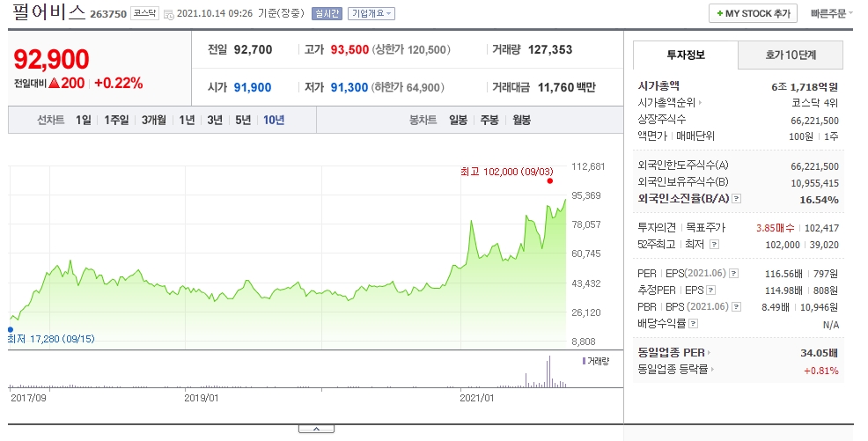Viewport: 868px width, 441px height.
Task: Open the 동일업종 등락률 link
Action: [675, 370]
